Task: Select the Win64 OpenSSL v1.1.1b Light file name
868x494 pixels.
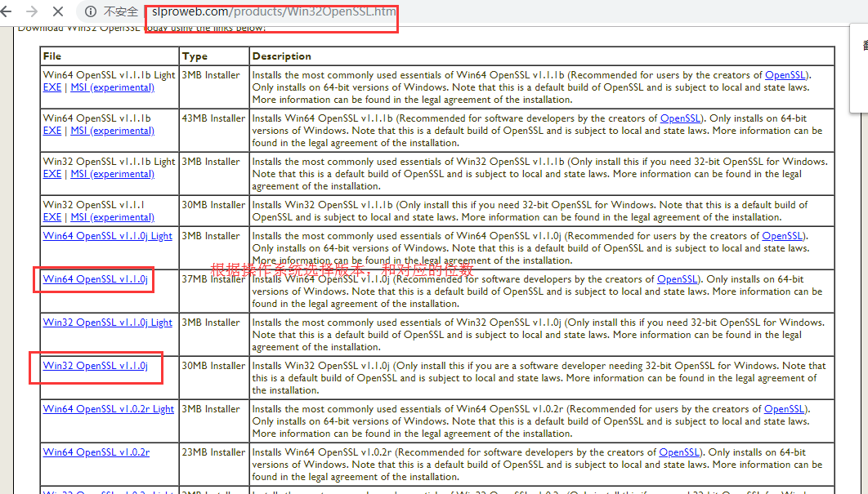Action: 109,74
